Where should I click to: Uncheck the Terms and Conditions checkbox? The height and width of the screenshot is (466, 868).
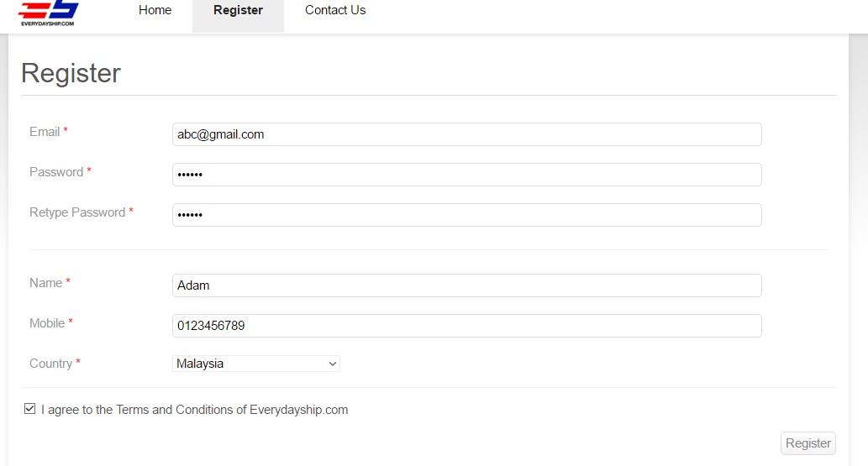coord(30,409)
